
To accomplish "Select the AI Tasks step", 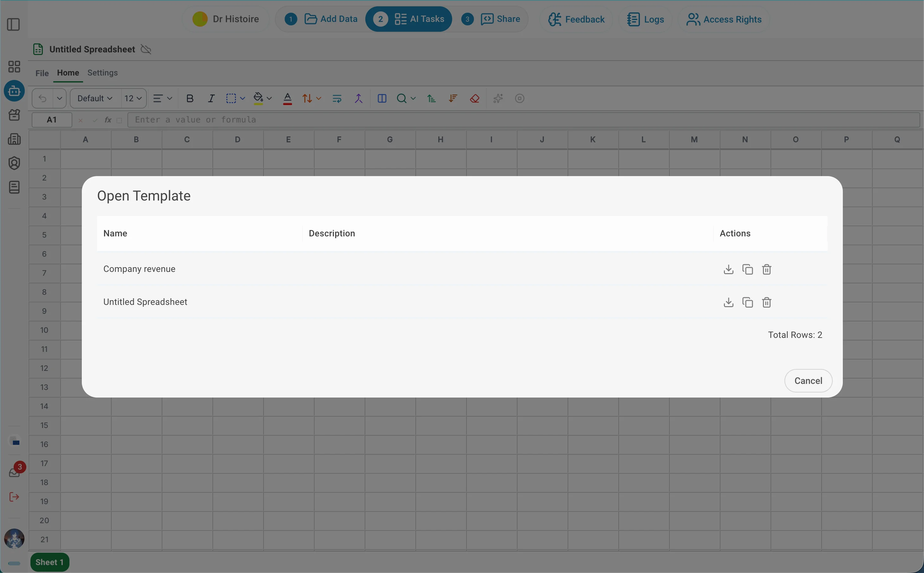I will 409,19.
